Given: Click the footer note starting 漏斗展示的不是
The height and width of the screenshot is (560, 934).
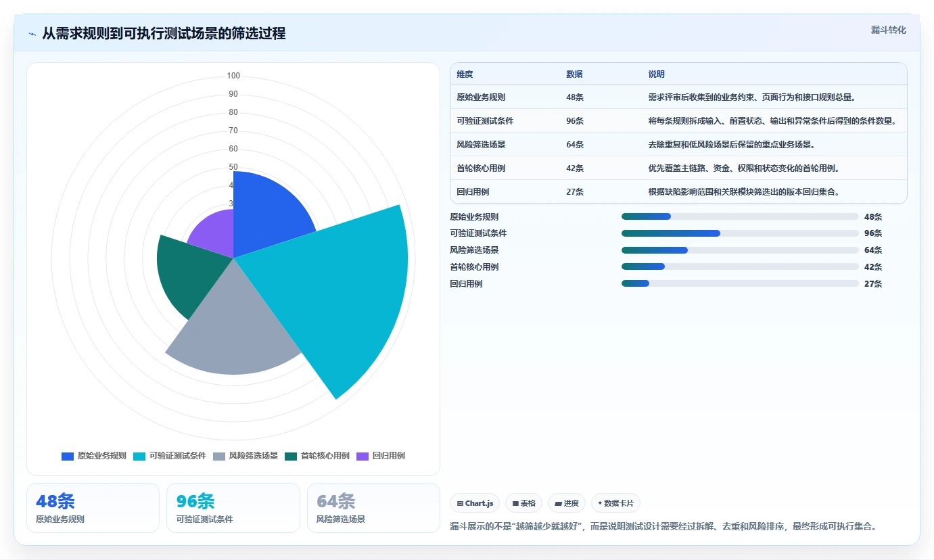Looking at the screenshot, I should pyautogui.click(x=663, y=526).
